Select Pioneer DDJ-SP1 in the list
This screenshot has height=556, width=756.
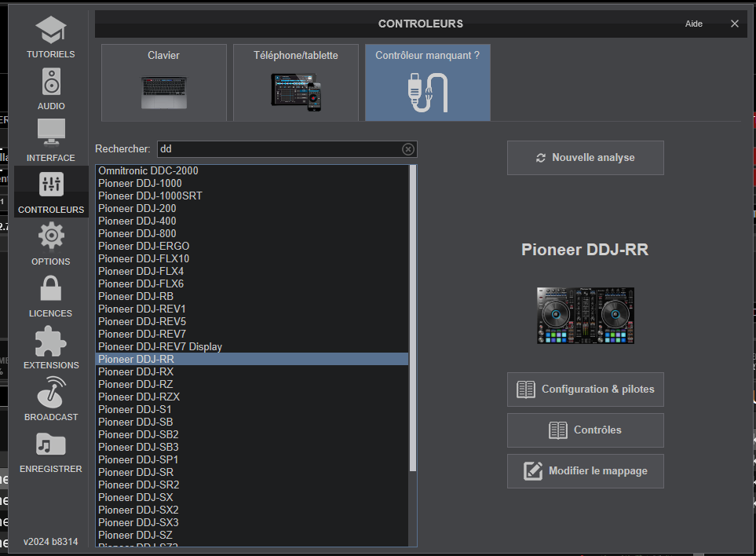[252, 459]
